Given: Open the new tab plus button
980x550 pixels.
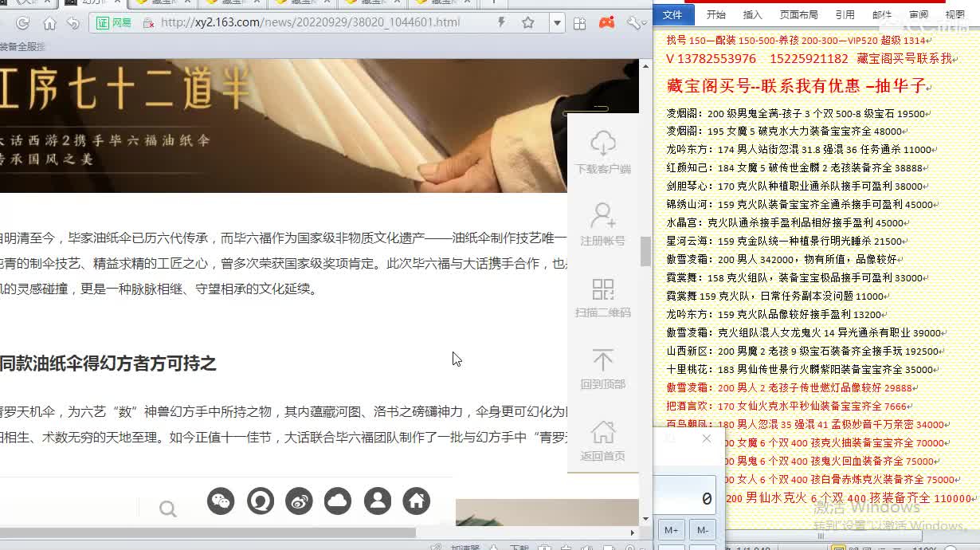Looking at the screenshot, I should click(493, 2).
